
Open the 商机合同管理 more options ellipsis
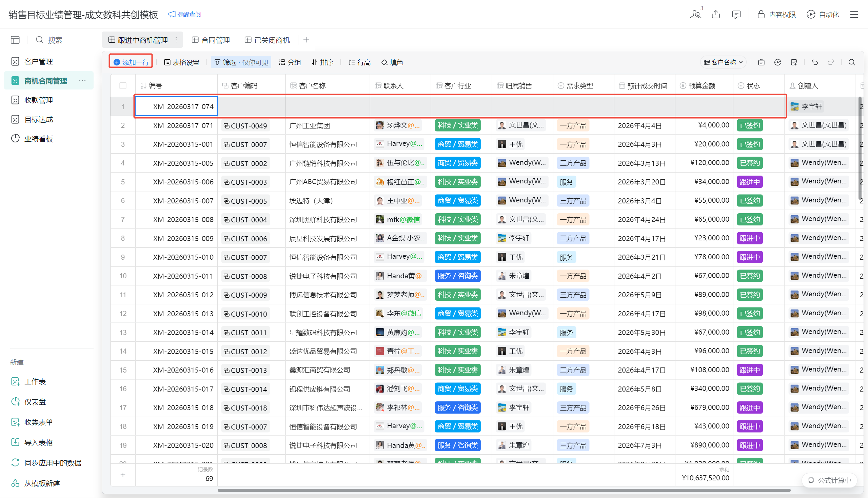pos(82,81)
